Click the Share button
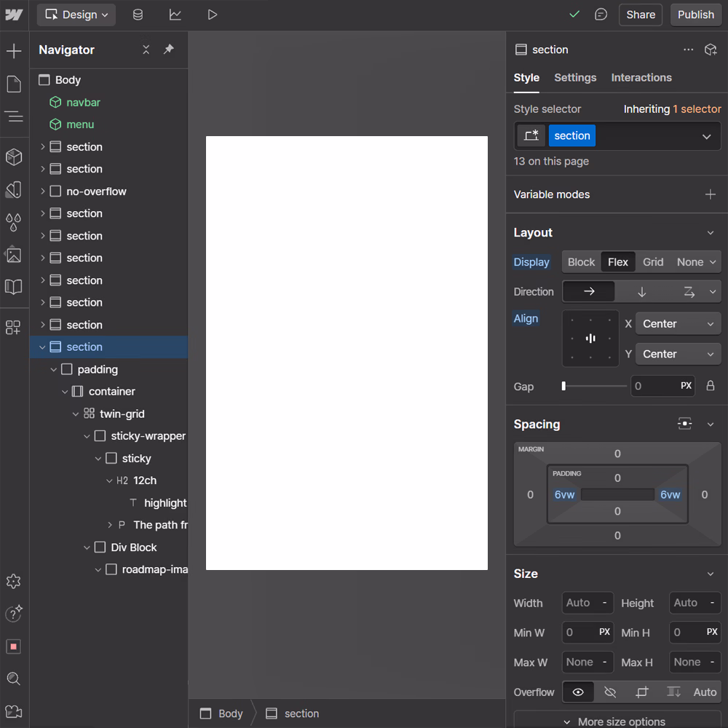728x728 pixels. click(640, 15)
